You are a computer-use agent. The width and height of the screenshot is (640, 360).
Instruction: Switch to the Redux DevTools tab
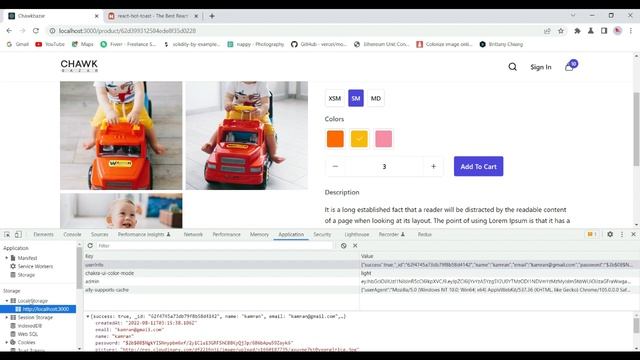coord(424,234)
